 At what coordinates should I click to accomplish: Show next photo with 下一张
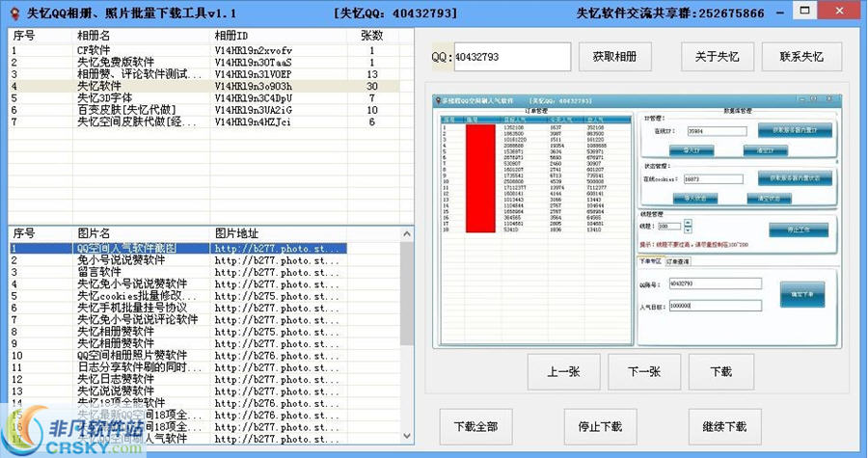click(x=644, y=372)
